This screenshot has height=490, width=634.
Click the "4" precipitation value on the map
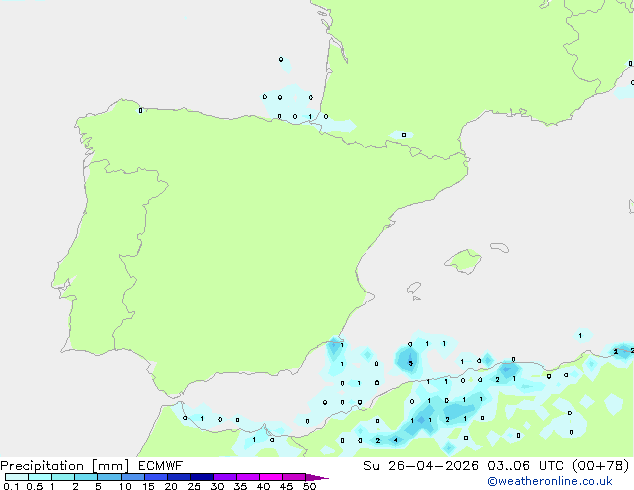[x=395, y=440]
